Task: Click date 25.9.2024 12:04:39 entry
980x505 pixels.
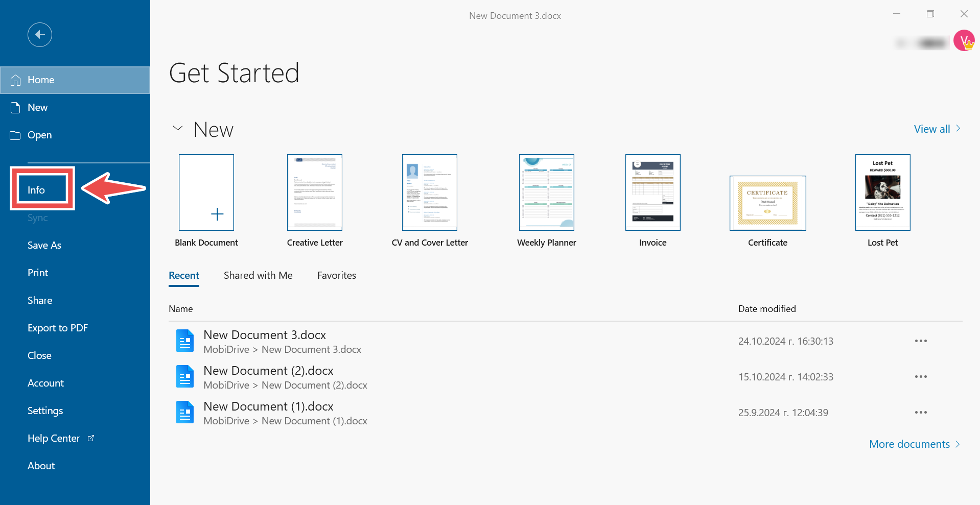Action: 783,413
